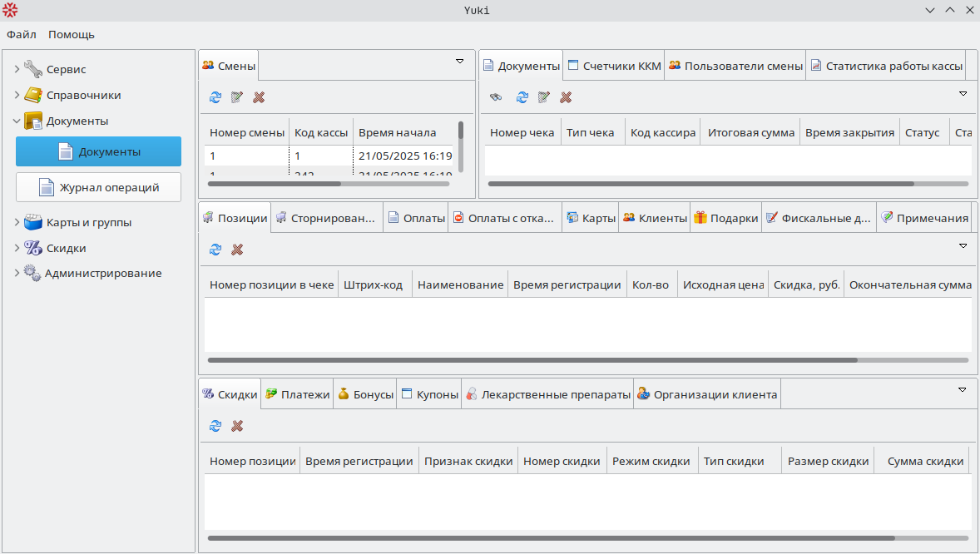Open the Платежи tab

click(297, 394)
